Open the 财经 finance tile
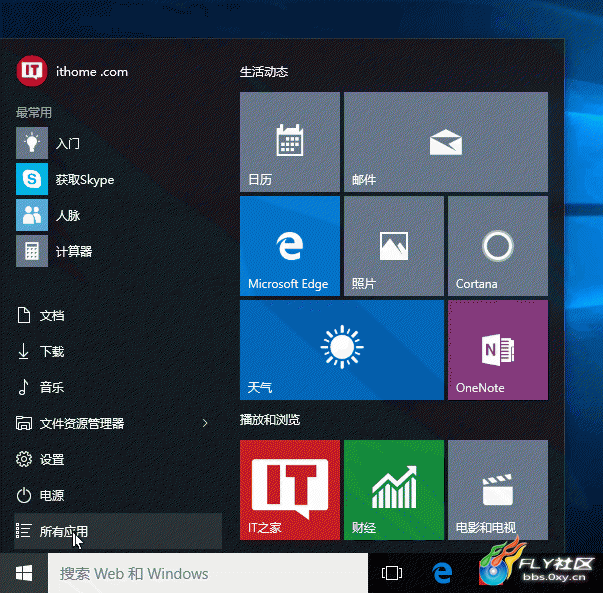Viewport: 603px width, 593px height. point(394,490)
